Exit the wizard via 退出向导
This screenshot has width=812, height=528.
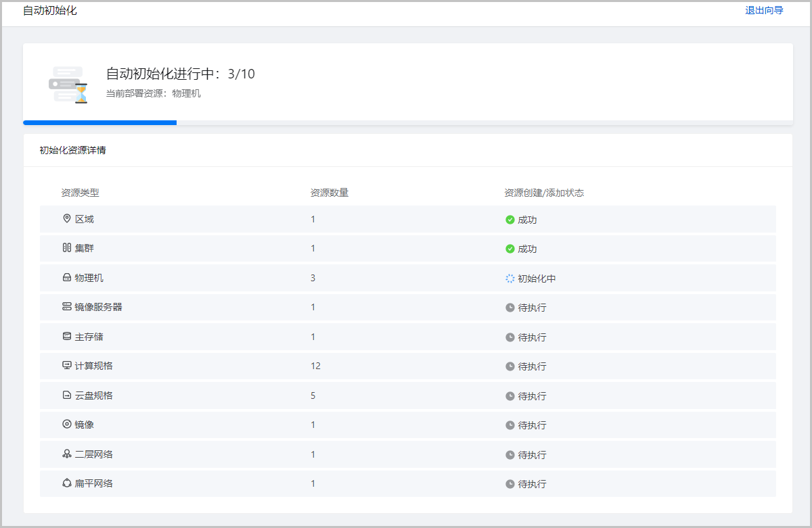click(764, 11)
